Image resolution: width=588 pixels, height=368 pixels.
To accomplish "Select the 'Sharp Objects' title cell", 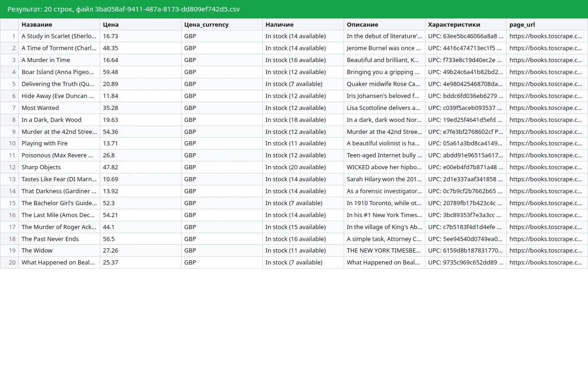I will click(59, 167).
